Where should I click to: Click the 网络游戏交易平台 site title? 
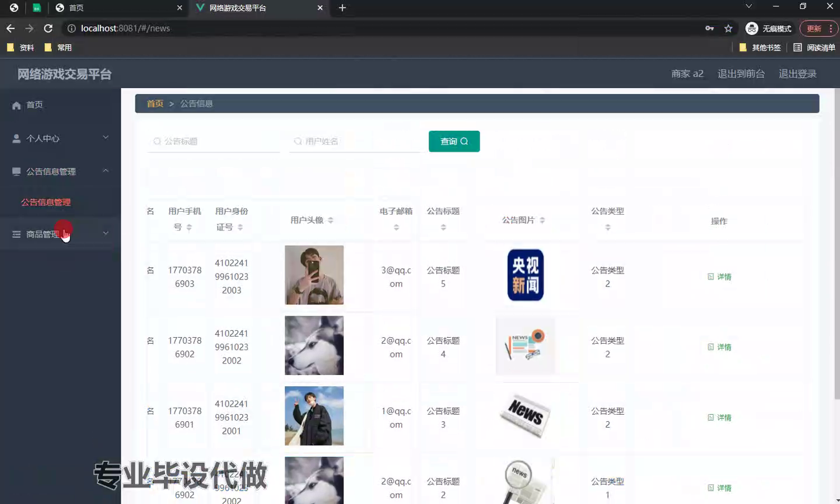point(64,74)
